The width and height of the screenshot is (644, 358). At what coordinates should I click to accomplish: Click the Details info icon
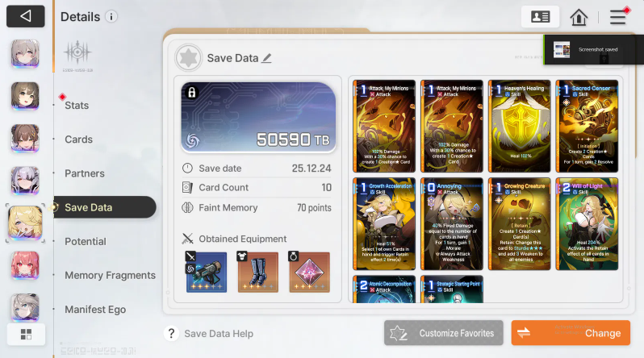pos(111,16)
